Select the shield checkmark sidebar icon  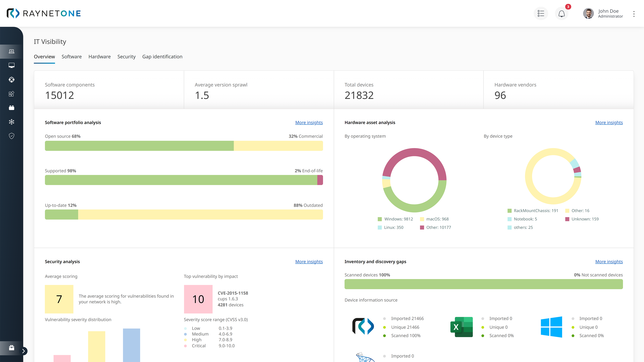point(12,136)
